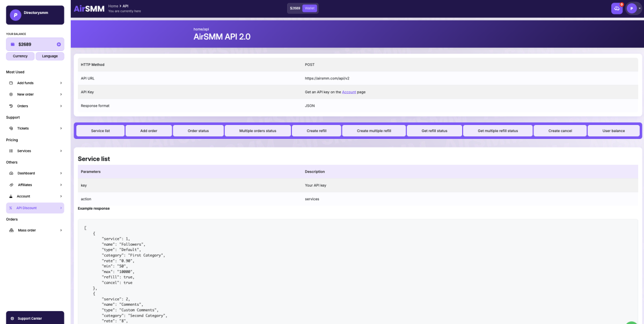
Task: Expand the Orders chevron under Most Used
Action: click(61, 106)
